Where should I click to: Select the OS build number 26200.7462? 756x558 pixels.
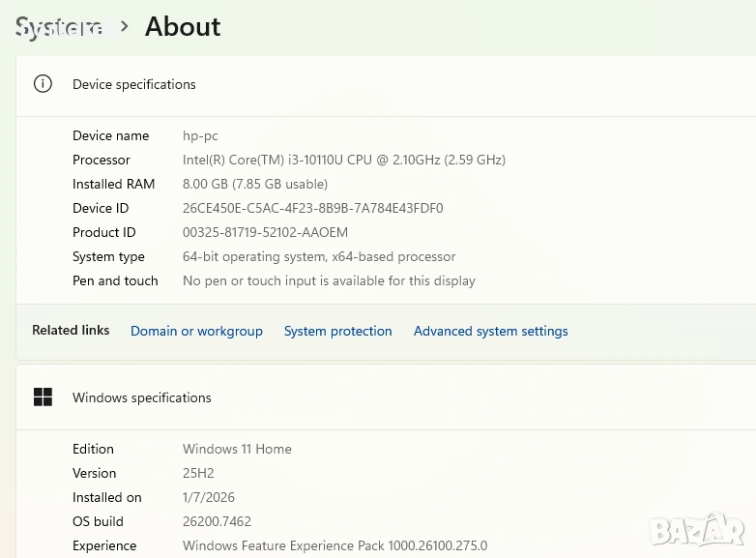pyautogui.click(x=217, y=521)
